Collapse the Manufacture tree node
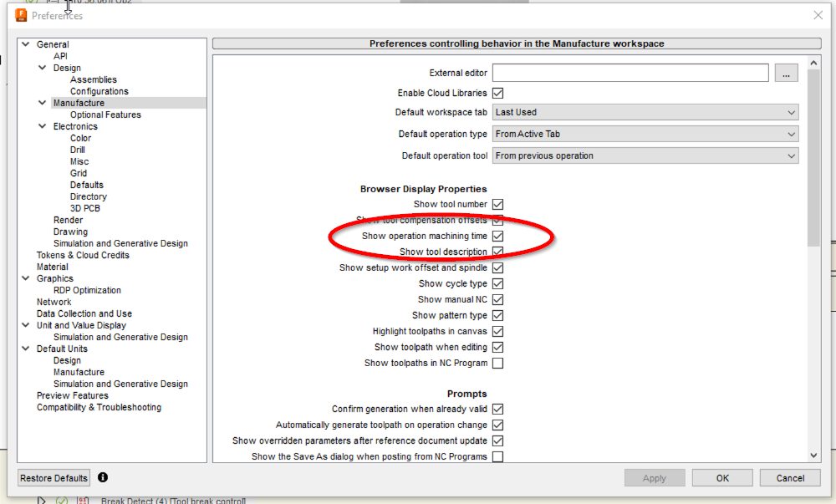 coord(42,103)
